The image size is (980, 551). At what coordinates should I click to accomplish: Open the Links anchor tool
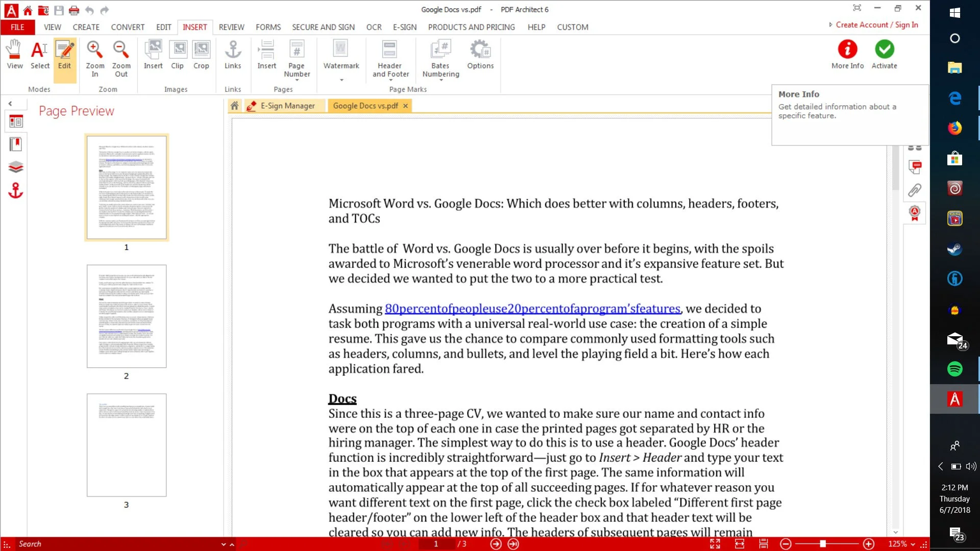(x=233, y=55)
